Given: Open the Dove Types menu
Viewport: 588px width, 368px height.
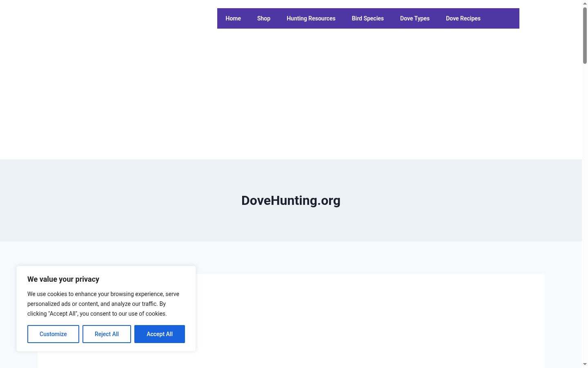Looking at the screenshot, I should 414,18.
